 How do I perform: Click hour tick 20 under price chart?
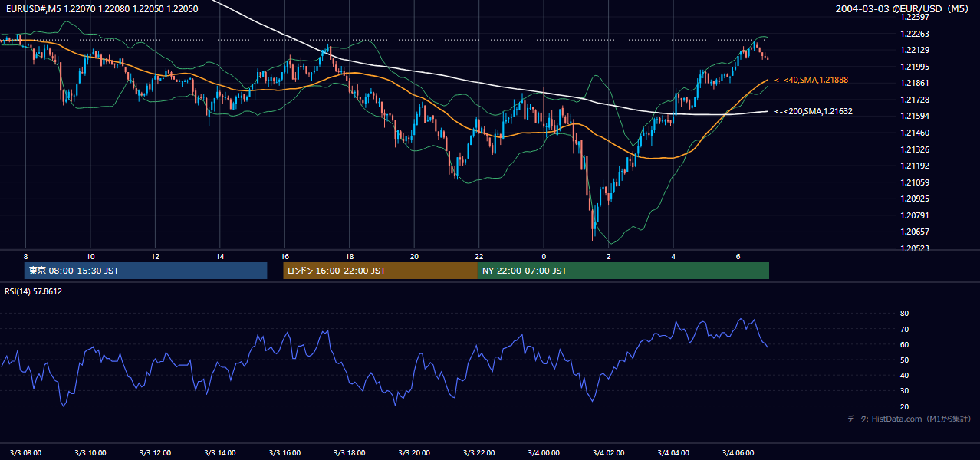(415, 256)
